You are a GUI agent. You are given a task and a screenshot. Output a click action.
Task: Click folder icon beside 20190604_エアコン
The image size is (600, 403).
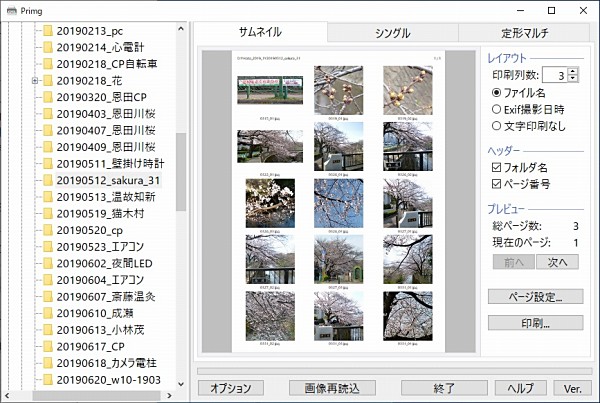point(48,280)
